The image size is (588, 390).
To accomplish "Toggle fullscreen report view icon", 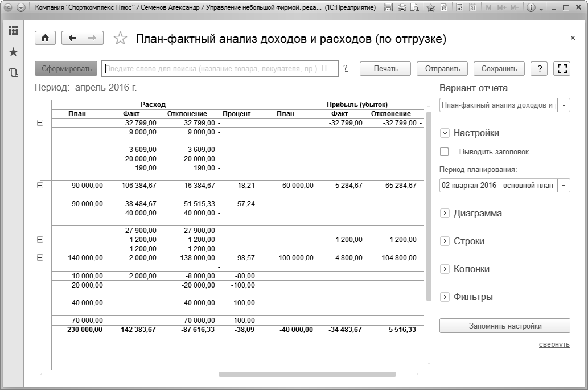I will [562, 69].
